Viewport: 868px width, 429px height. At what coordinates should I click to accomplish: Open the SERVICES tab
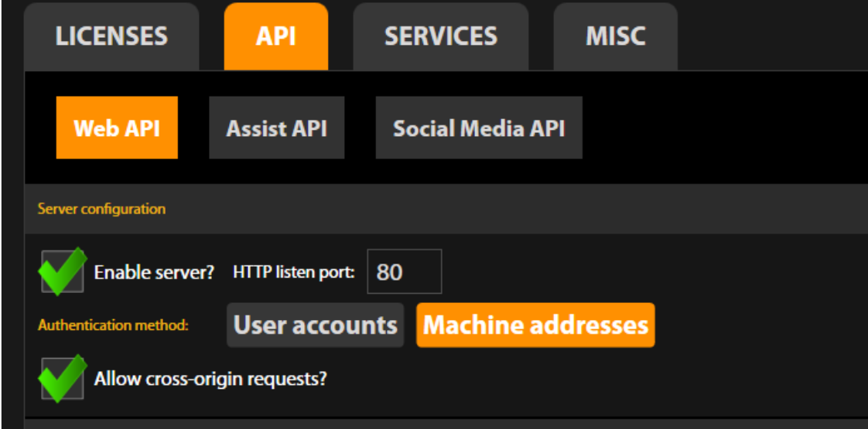click(441, 36)
